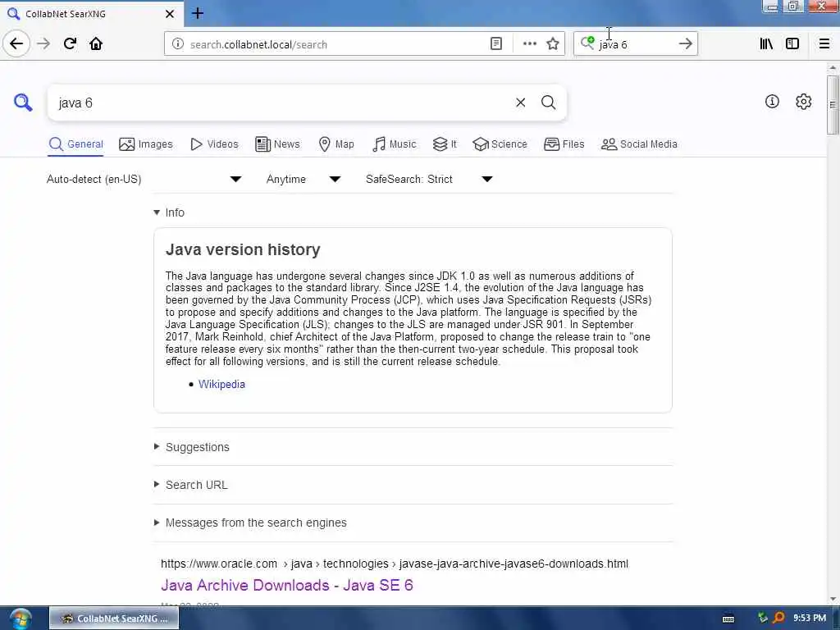Click the orange magnifier tray icon
The width and height of the screenshot is (840, 630).
779,619
